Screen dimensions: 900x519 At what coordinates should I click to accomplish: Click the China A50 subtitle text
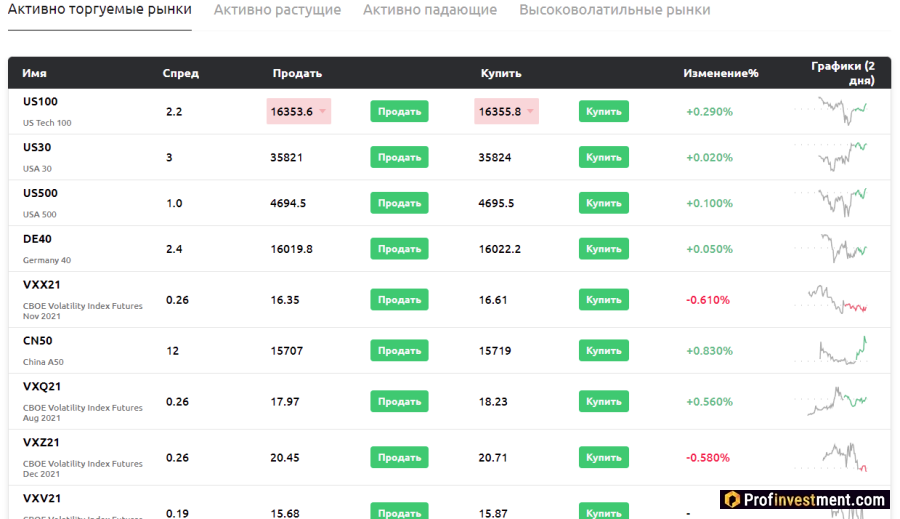[43, 362]
